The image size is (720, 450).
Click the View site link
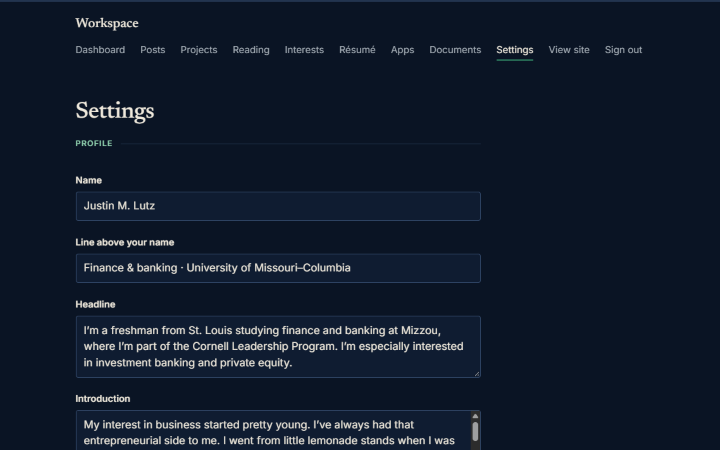point(569,50)
